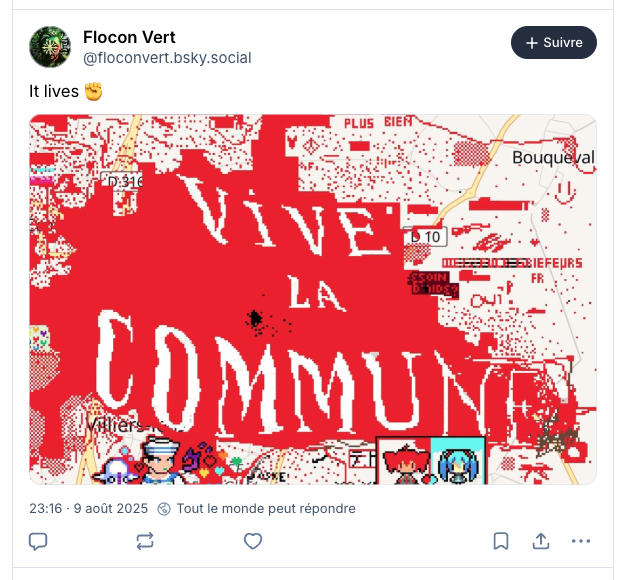Repost this post with the arrows icon
Viewport: 624px width, 580px height.
tap(145, 541)
